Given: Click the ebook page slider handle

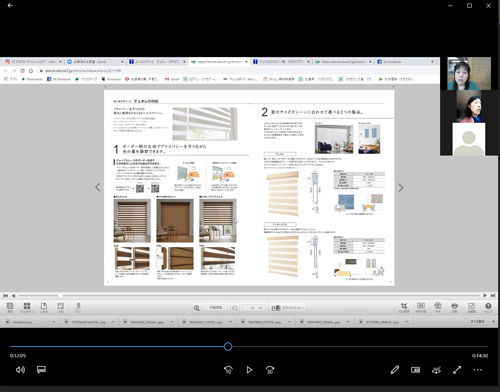Looking at the screenshot, I should coord(60,296).
